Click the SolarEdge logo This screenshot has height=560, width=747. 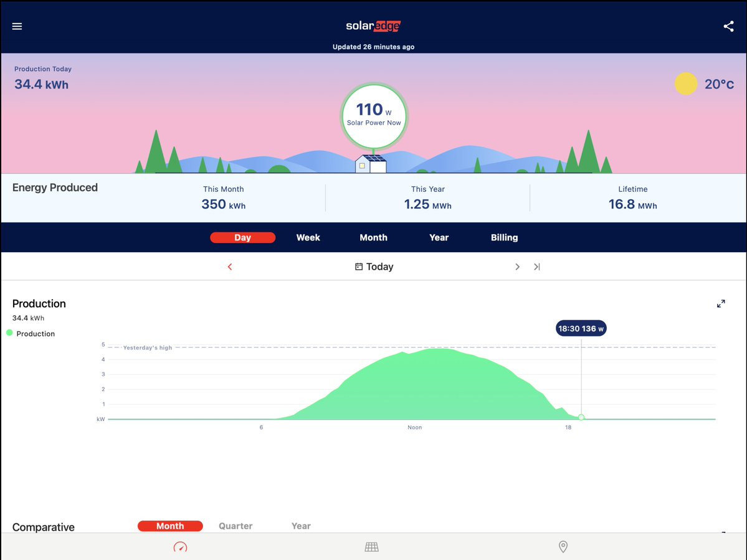pos(373,26)
